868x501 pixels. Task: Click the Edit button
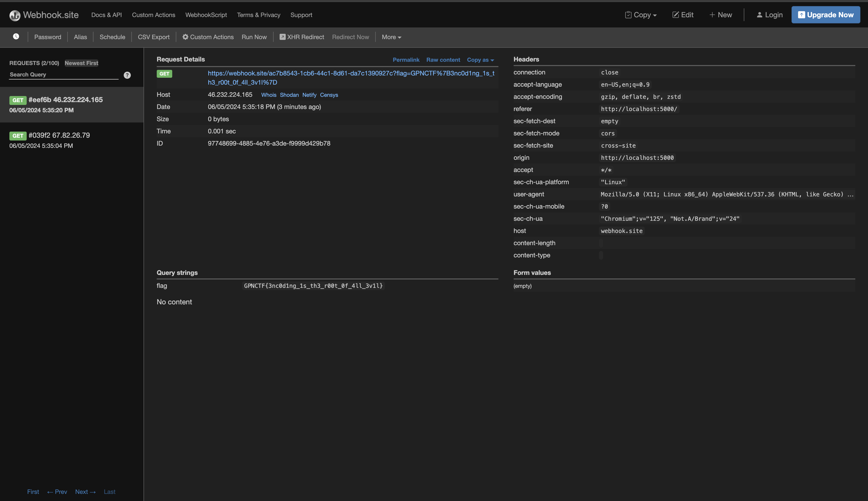pos(683,15)
